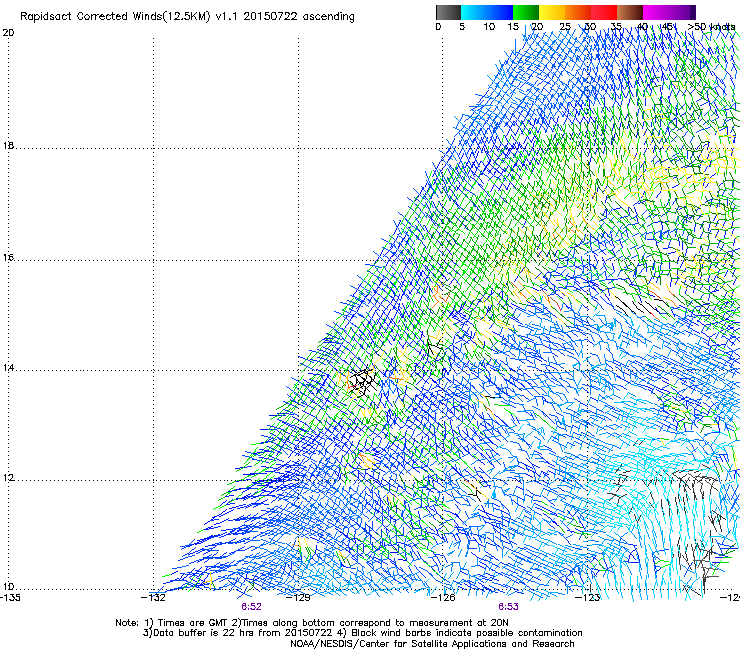Click the latitude label 14
The image size is (740, 650).
(x=8, y=368)
